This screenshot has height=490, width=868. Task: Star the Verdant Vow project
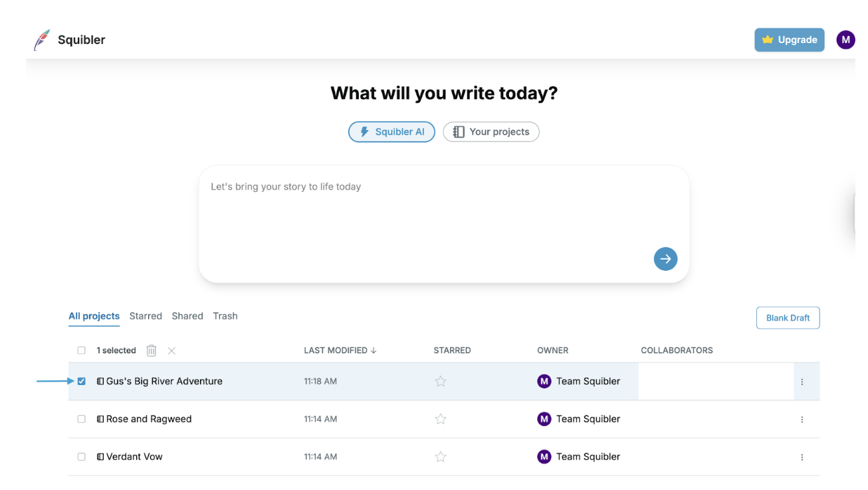click(x=441, y=457)
